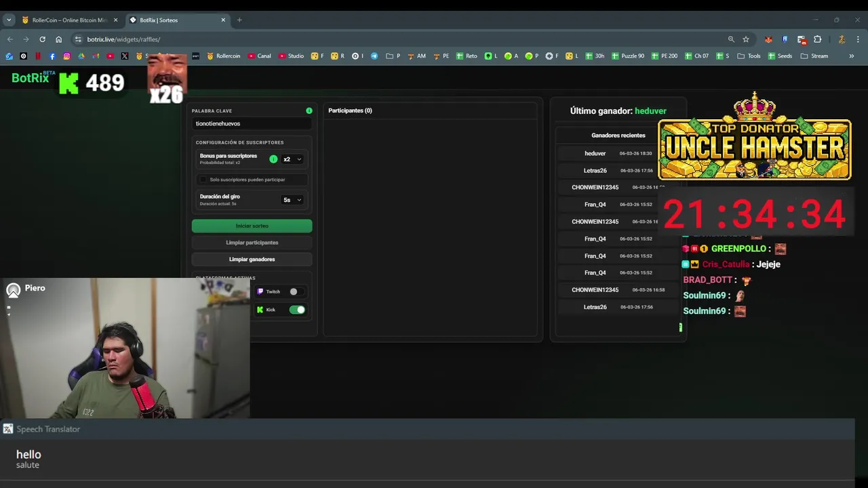Open the Tools bookmark folder
This screenshot has width=868, height=488.
(749, 56)
